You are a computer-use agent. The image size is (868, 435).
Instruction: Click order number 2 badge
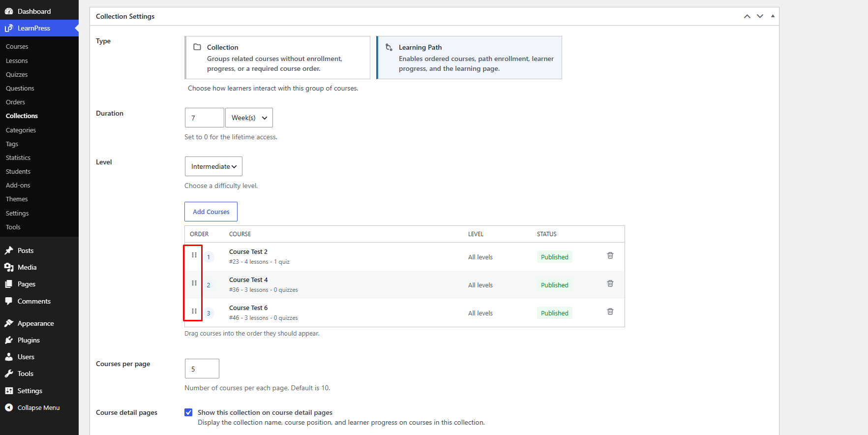(x=209, y=285)
